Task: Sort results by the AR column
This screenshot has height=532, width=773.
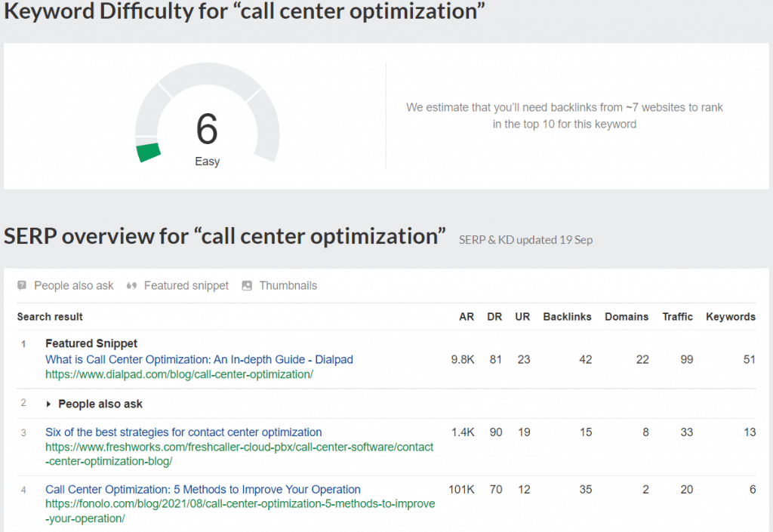Action: (467, 316)
